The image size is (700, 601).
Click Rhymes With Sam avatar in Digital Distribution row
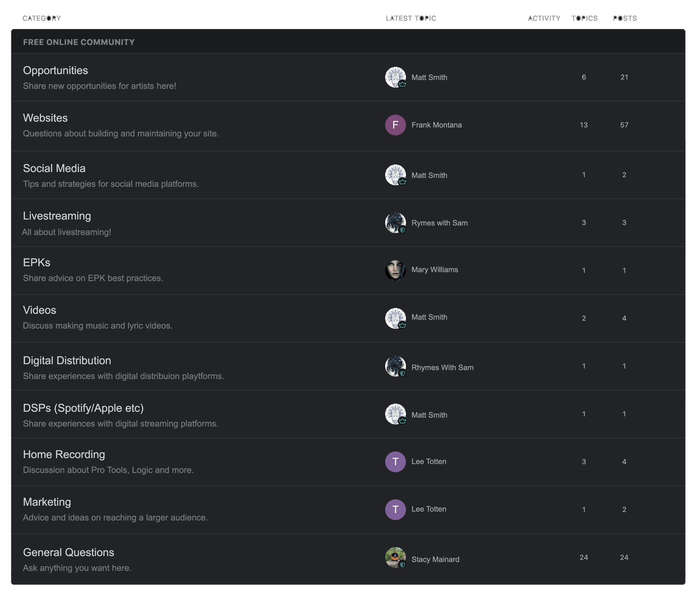pos(395,366)
